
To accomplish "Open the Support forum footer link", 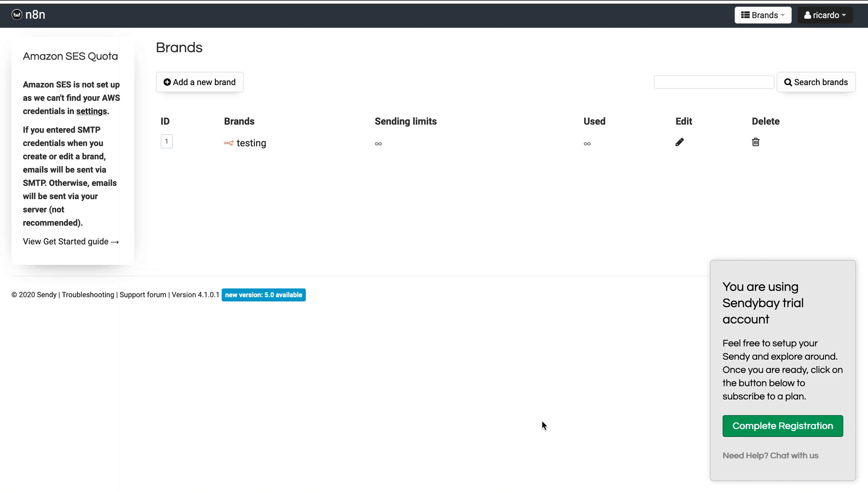I will pyautogui.click(x=143, y=295).
